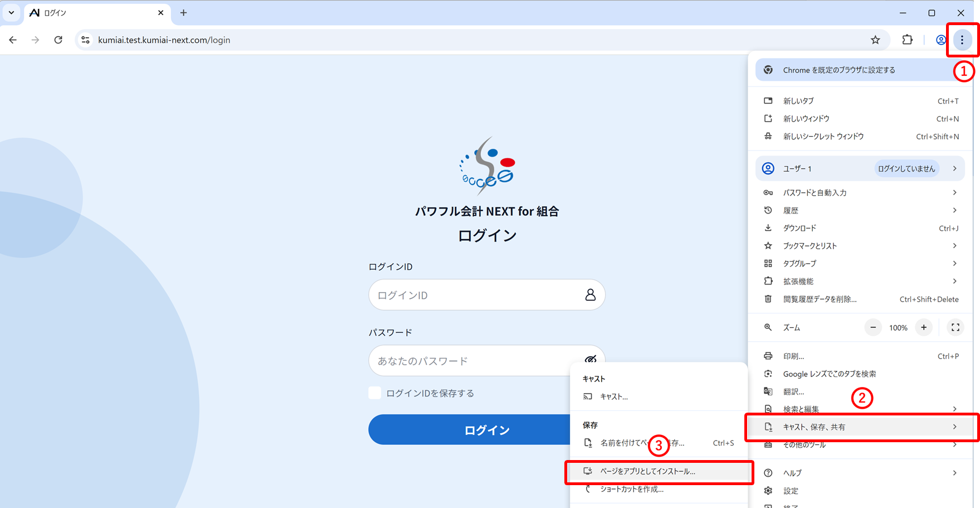Open the Extensions puzzle icon
980x508 pixels.
(x=908, y=40)
